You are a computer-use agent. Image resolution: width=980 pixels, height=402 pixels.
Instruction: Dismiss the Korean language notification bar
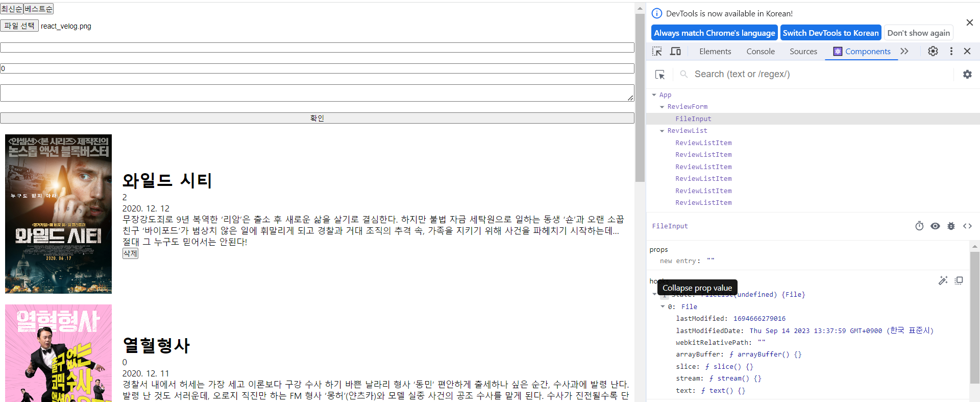(970, 22)
